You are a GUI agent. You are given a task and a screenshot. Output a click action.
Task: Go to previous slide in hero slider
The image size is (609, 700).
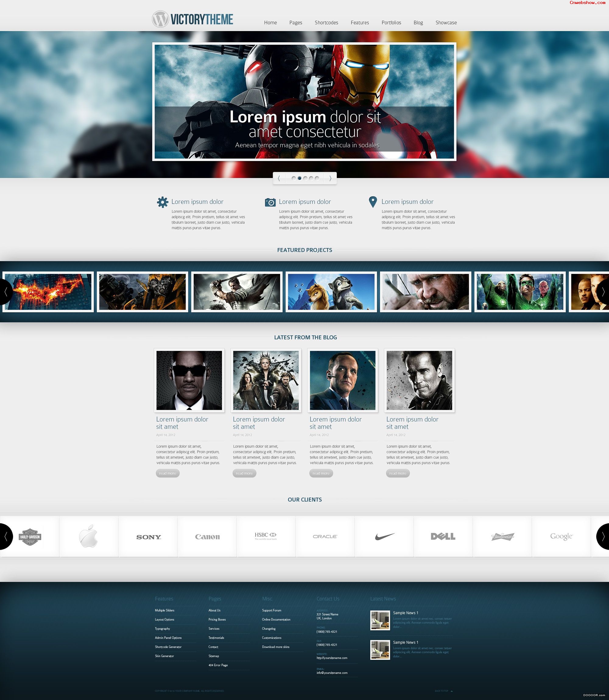(279, 178)
